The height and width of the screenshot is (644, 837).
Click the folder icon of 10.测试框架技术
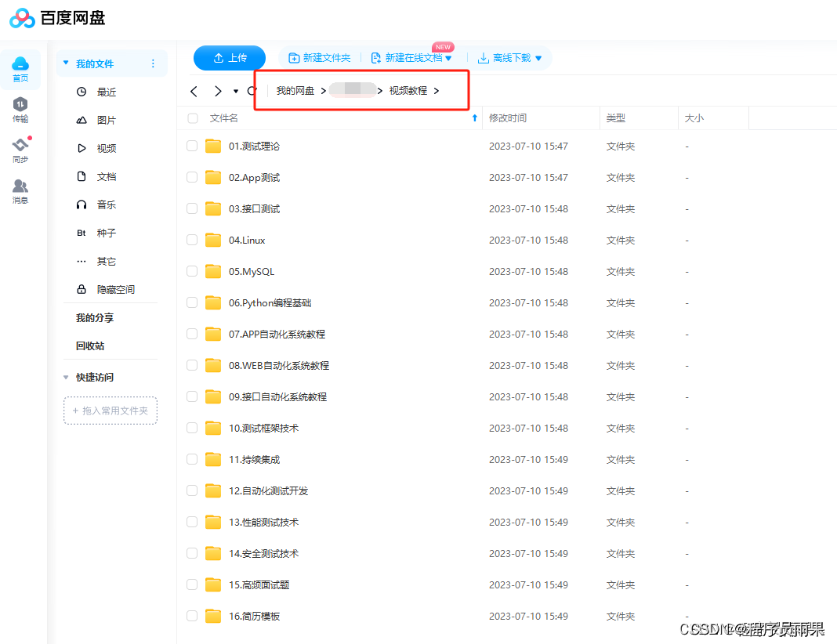tap(213, 428)
